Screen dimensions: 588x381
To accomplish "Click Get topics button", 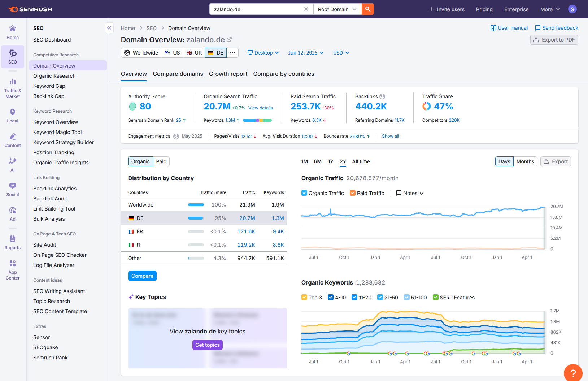I will pos(208,345).
